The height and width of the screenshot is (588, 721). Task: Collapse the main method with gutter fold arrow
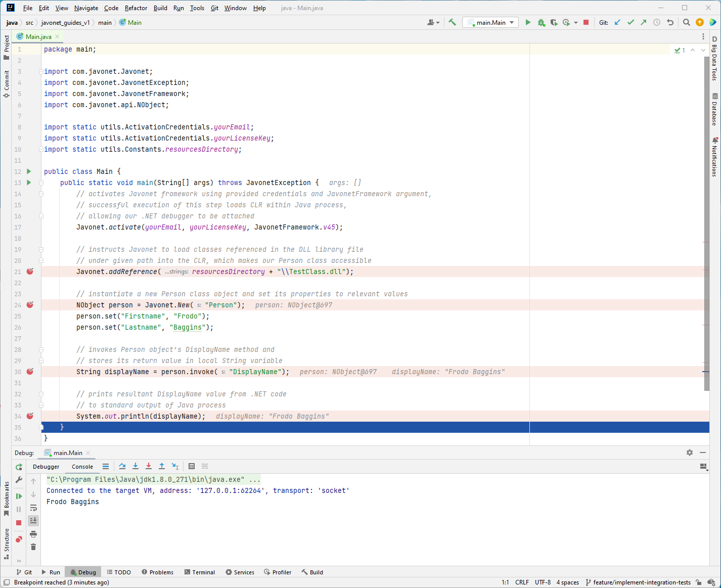pos(41,183)
